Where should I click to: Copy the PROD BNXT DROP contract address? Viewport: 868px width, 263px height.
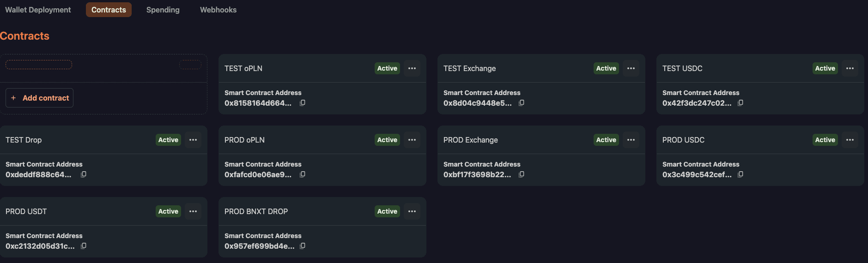click(303, 246)
